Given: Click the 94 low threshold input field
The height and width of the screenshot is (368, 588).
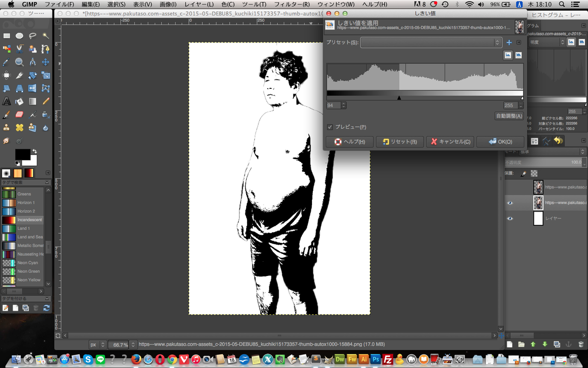Looking at the screenshot, I should coord(334,105).
